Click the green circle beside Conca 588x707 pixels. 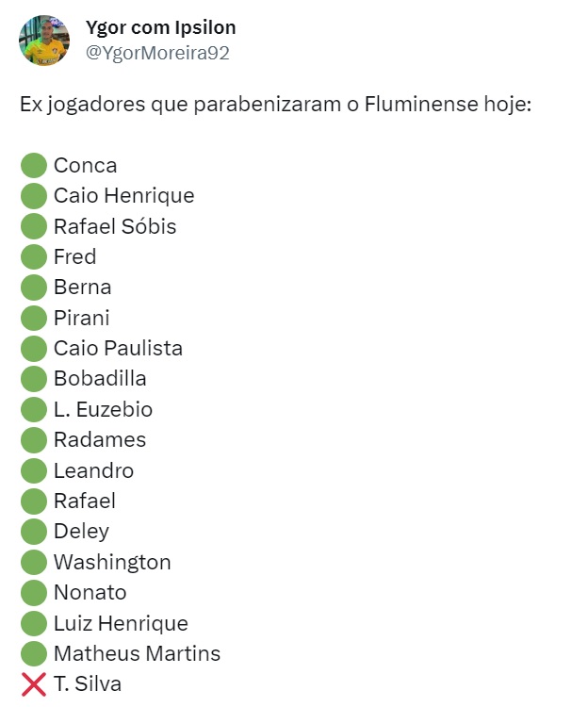34,165
